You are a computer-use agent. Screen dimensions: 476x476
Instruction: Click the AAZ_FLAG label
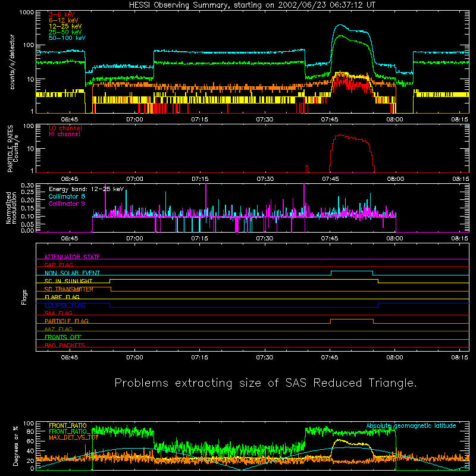[x=58, y=329]
